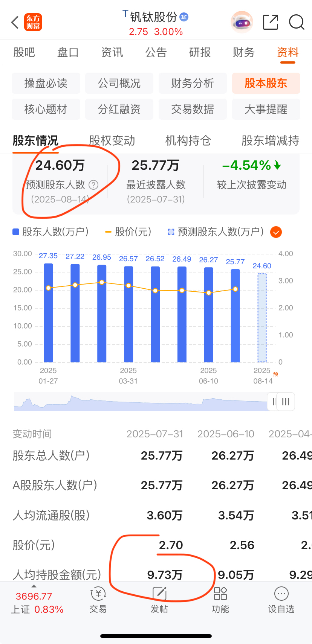The width and height of the screenshot is (312, 644).
Task: Open the search magnifier icon
Action: 297,22
